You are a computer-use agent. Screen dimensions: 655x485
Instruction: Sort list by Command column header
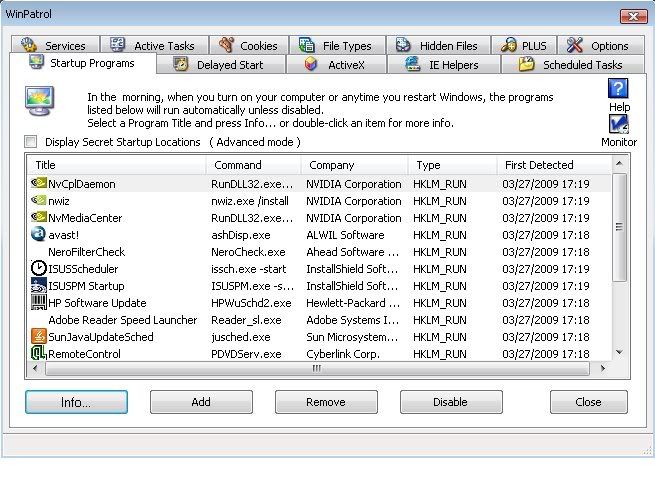tap(253, 165)
